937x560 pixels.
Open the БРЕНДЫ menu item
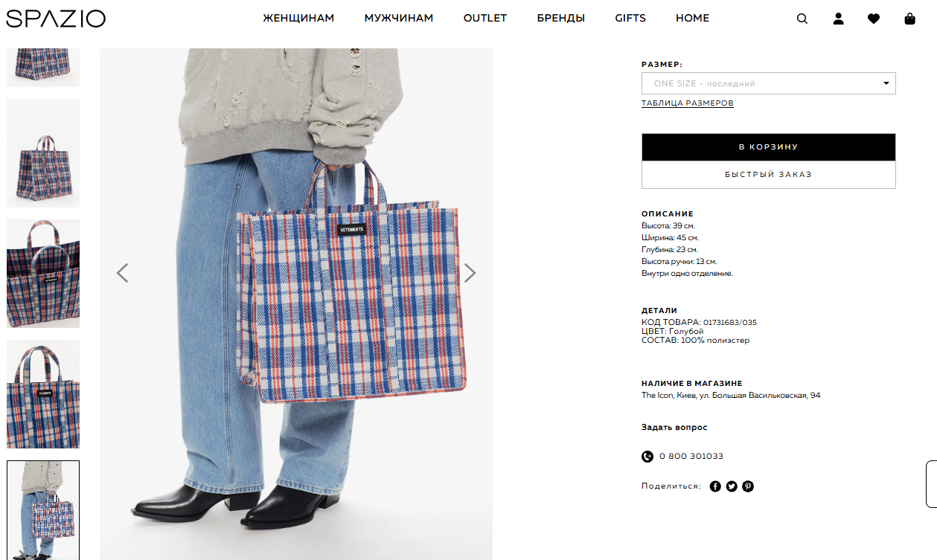561,18
